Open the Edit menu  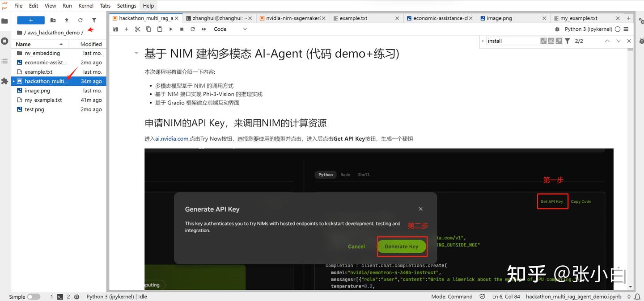34,6
